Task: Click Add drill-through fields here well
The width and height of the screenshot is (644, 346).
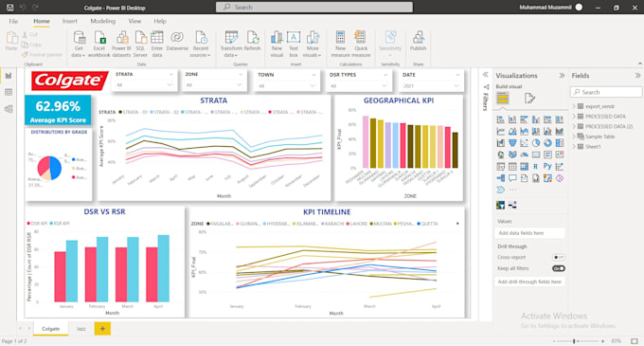Action: tap(529, 282)
